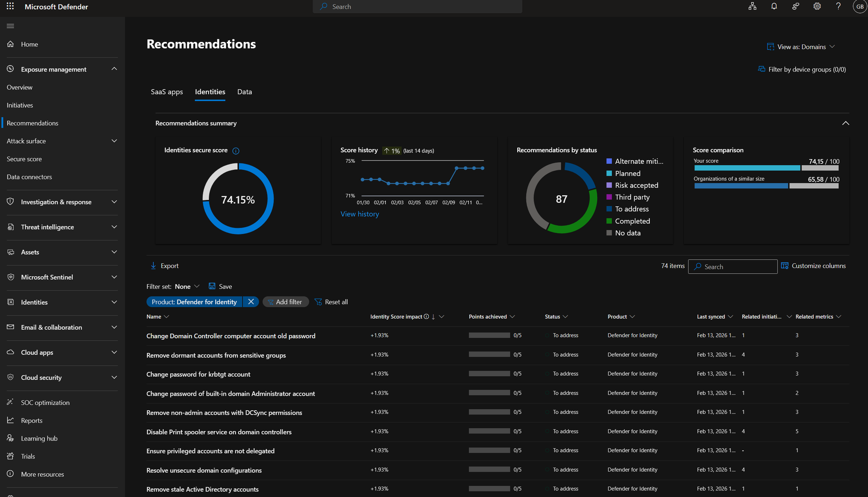Collapse the Exposure management section
This screenshot has height=497, width=868.
coord(114,69)
